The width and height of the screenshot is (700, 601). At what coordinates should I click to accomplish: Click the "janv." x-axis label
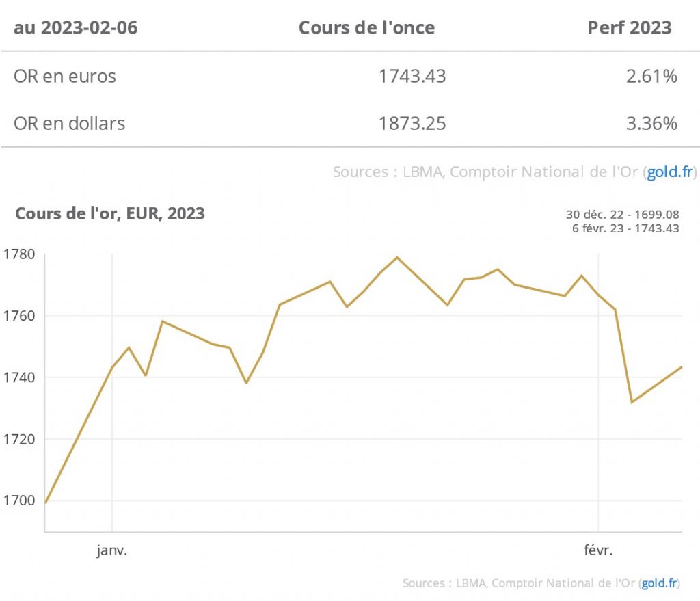pos(112,550)
